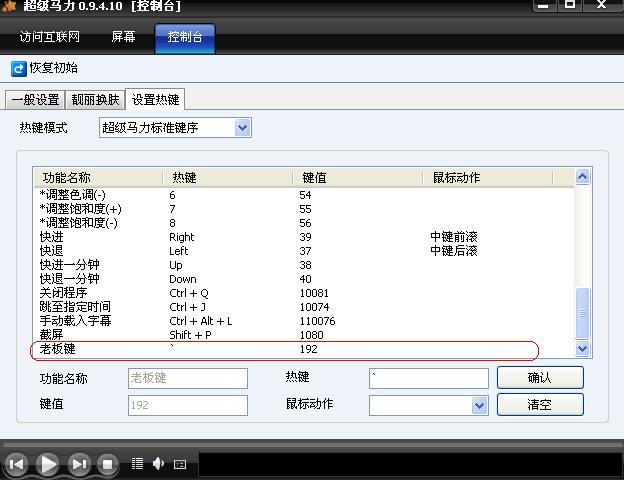
Task: Skip to next track
Action: pos(79,464)
